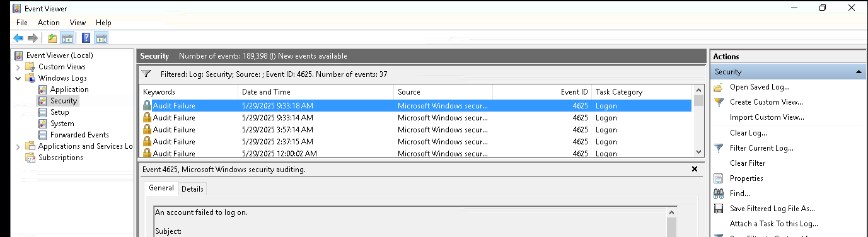Screen dimensions: 868x237
Task: Switch to the Details tab
Action: point(192,188)
